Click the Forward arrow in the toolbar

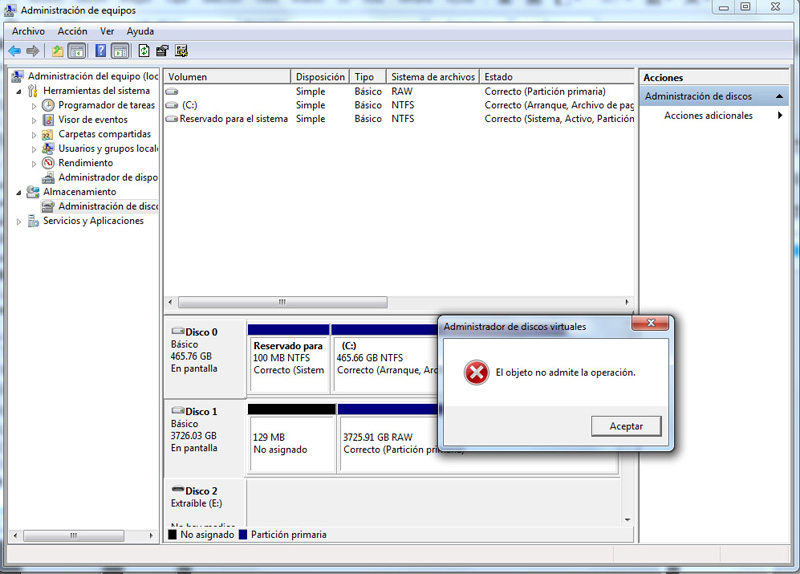33,51
